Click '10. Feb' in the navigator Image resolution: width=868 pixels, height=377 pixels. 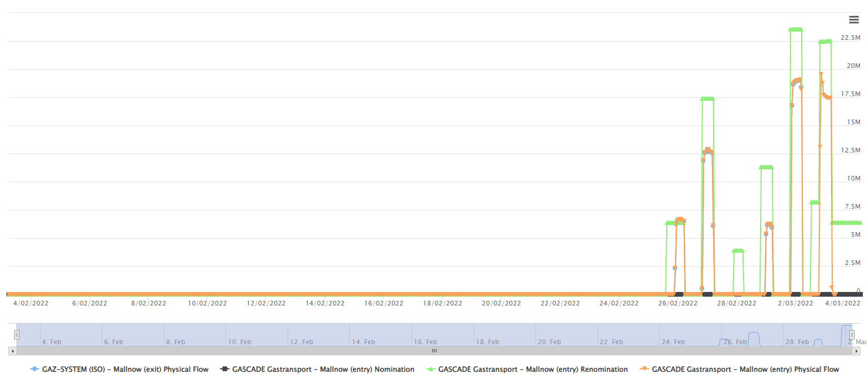click(239, 342)
